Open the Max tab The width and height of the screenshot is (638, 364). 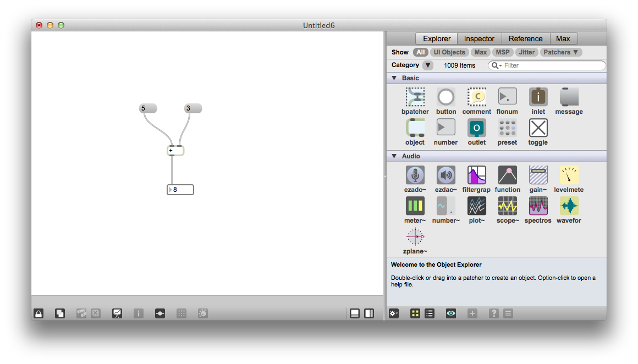point(563,38)
